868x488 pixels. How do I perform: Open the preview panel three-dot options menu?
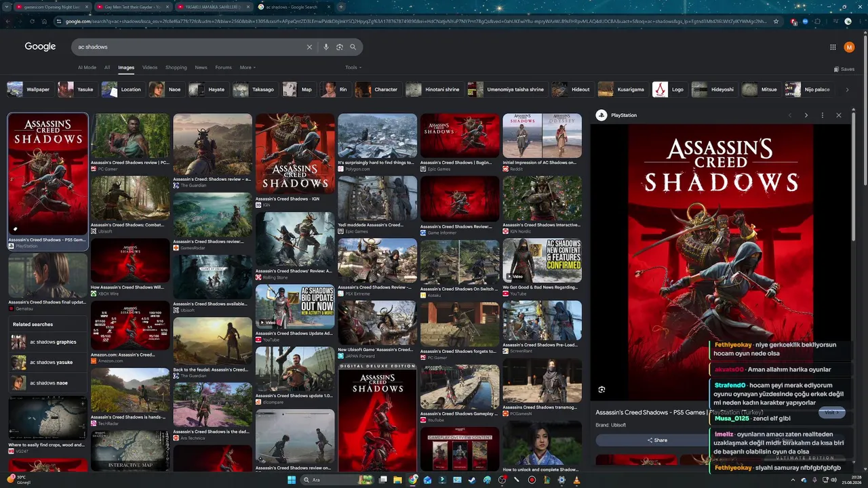coord(822,115)
